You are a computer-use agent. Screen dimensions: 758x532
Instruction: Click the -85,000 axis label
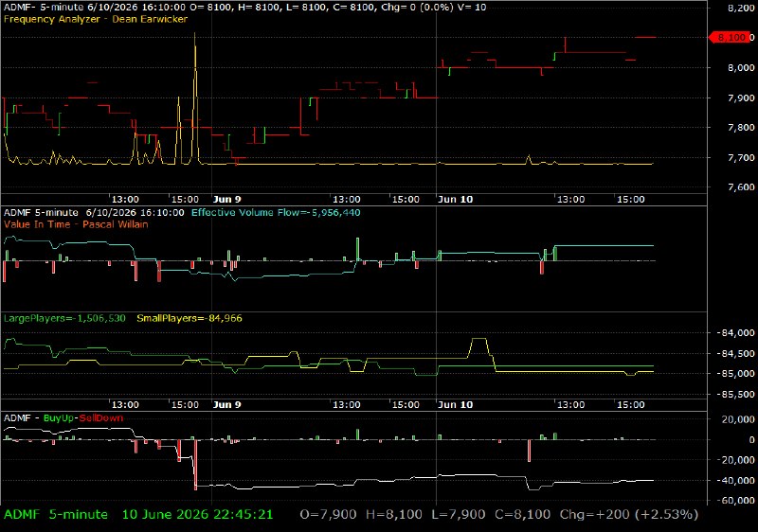click(x=735, y=374)
